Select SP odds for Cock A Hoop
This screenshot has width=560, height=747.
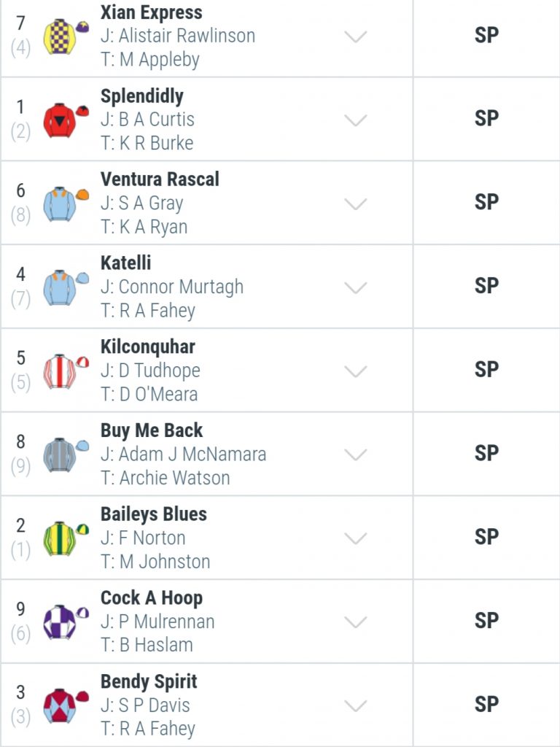tap(486, 621)
